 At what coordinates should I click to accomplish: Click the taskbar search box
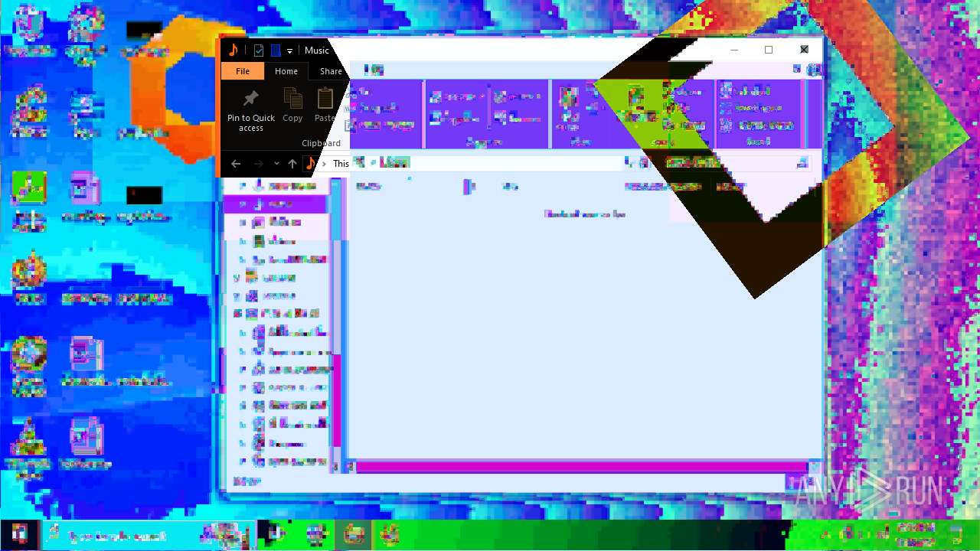coord(148,535)
